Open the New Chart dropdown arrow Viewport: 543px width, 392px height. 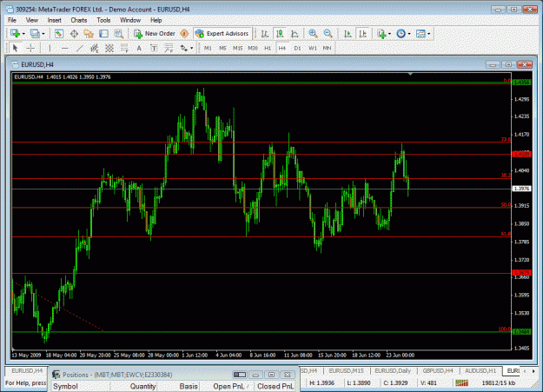pyautogui.click(x=23, y=34)
